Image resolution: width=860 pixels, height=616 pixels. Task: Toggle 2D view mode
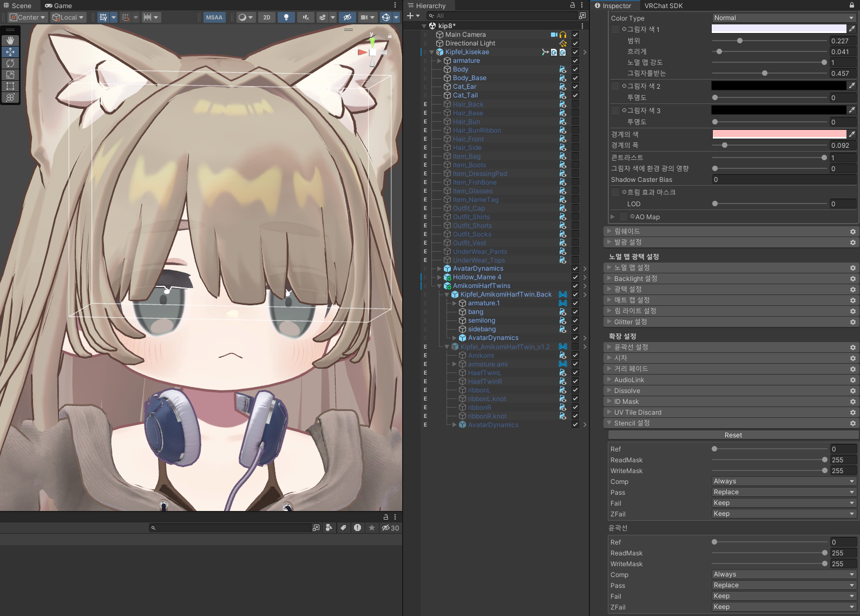point(267,17)
